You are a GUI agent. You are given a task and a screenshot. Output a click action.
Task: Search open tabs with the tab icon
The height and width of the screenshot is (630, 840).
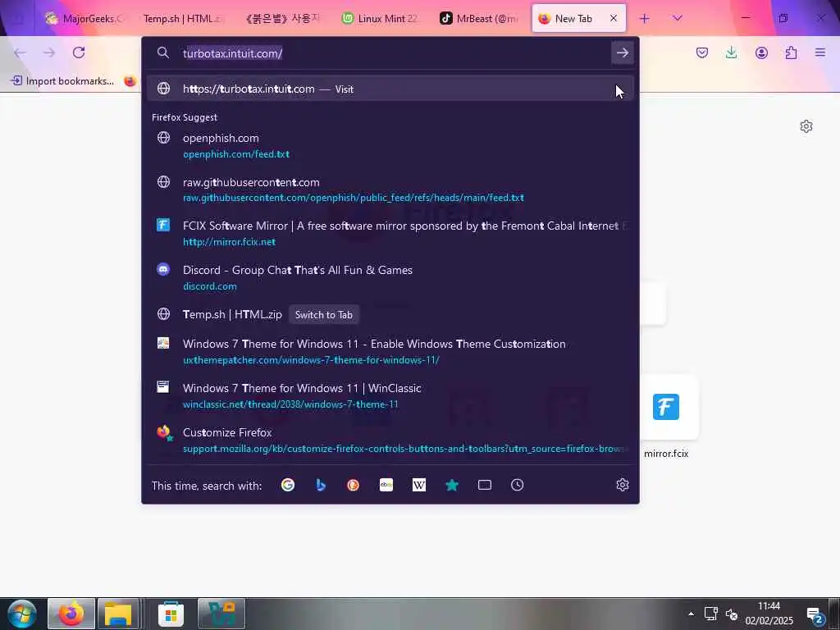point(484,485)
